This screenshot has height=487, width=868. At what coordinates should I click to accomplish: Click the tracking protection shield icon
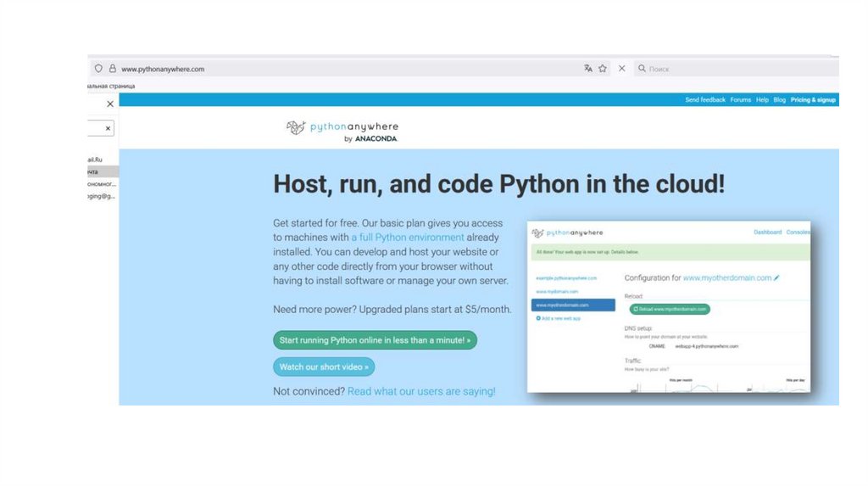pyautogui.click(x=98, y=69)
